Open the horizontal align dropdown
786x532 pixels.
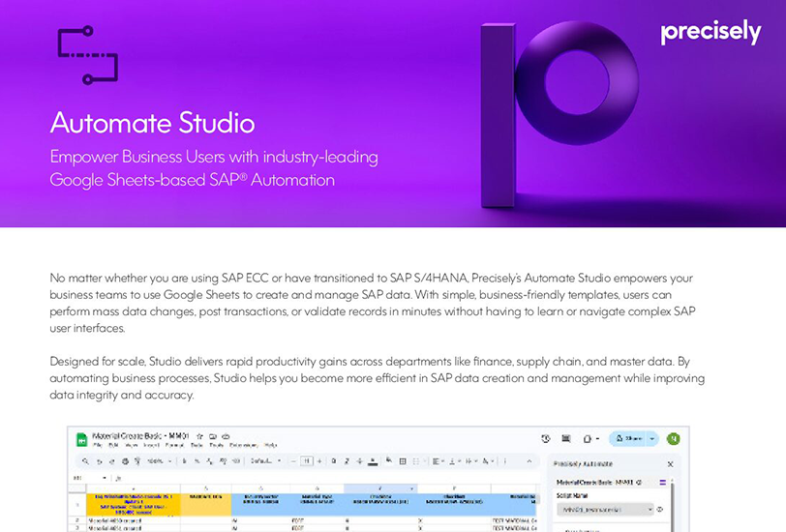click(438, 461)
